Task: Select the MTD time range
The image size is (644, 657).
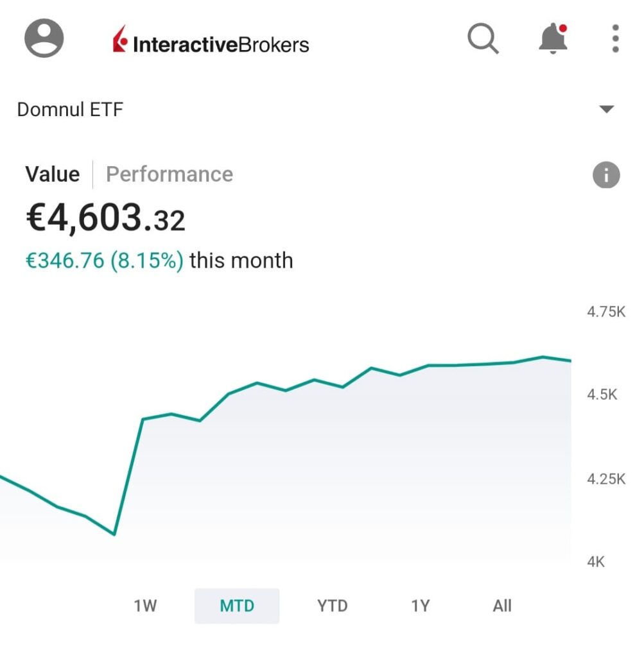Action: point(237,606)
